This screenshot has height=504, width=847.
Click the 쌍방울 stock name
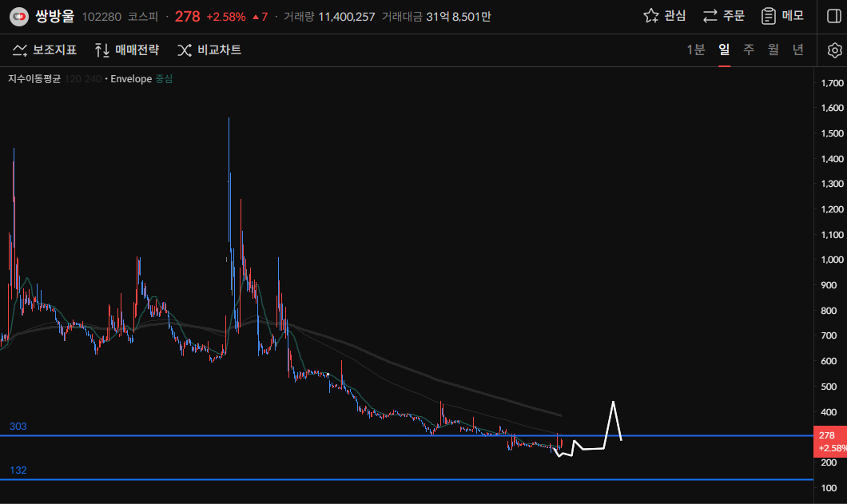coord(55,16)
